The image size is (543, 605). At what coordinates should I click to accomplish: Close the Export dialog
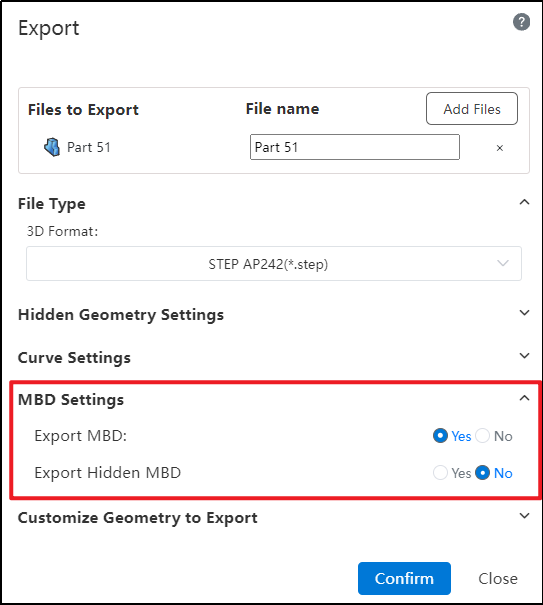[x=498, y=578]
